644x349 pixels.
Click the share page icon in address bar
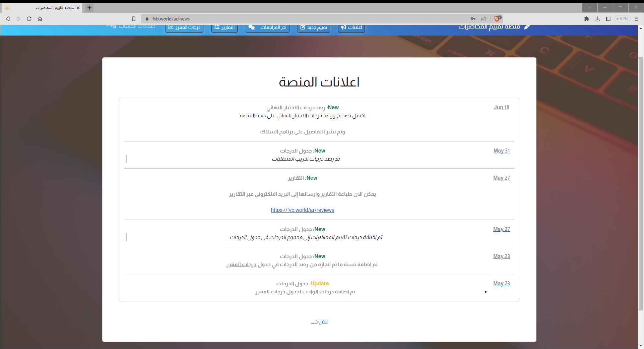pyautogui.click(x=484, y=19)
